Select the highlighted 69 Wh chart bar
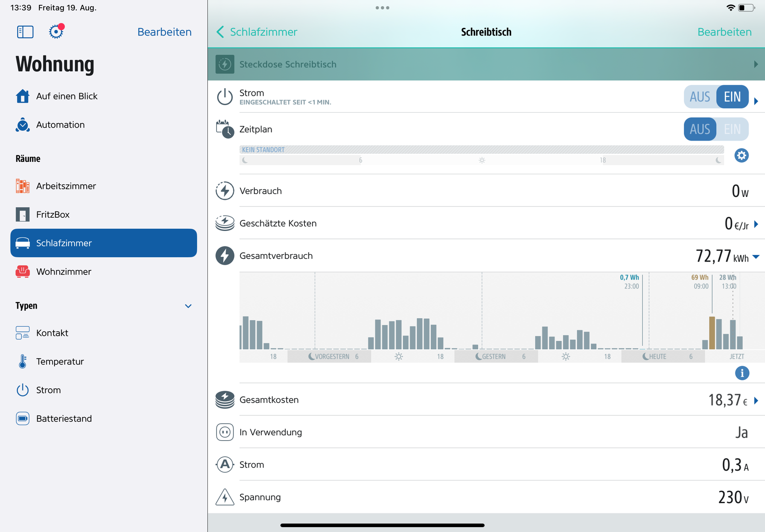765x532 pixels. tap(712, 332)
